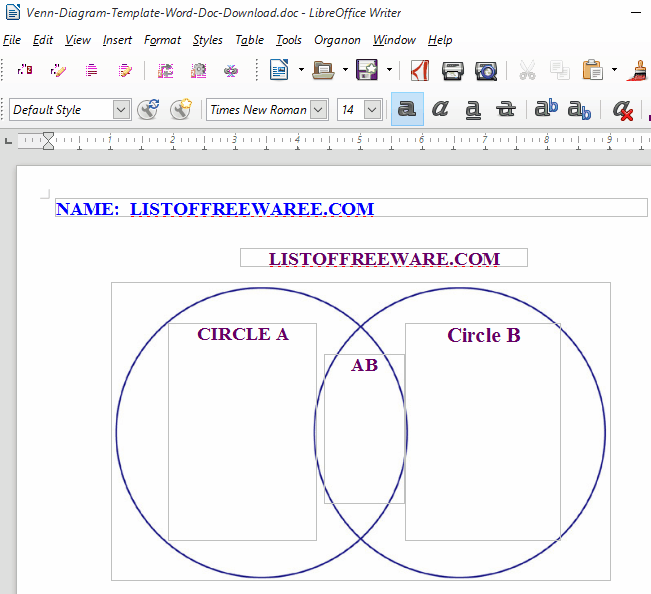Toggle Superscript formatting
The height and width of the screenshot is (594, 651).
(546, 109)
